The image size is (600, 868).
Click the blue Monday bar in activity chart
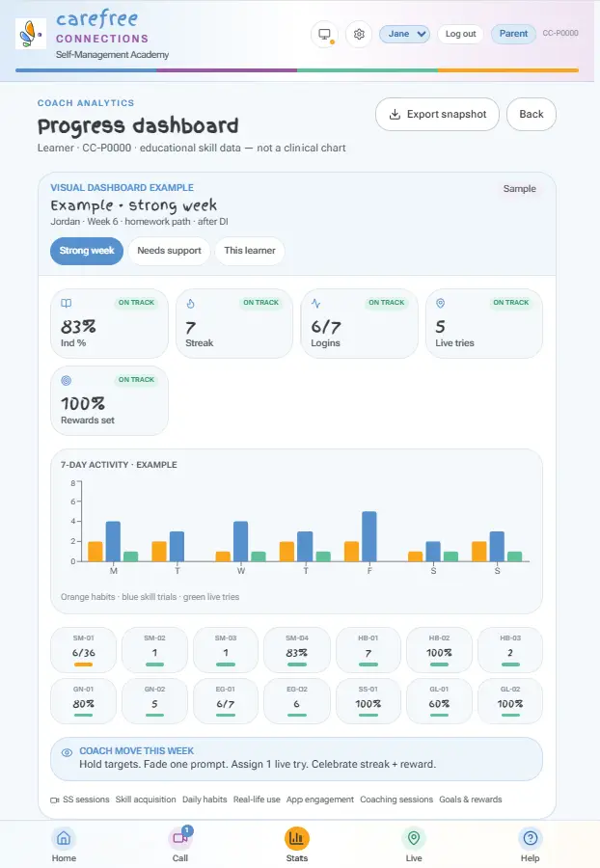click(x=113, y=541)
